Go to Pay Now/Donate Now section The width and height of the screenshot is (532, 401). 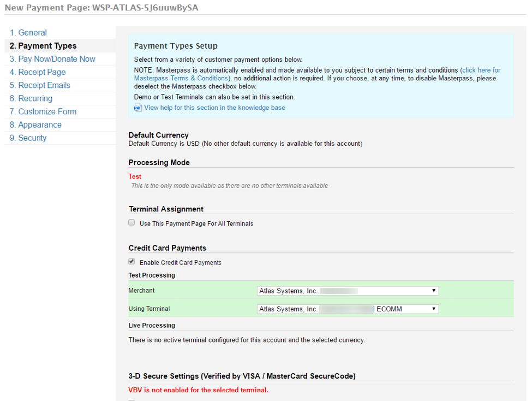(52, 59)
